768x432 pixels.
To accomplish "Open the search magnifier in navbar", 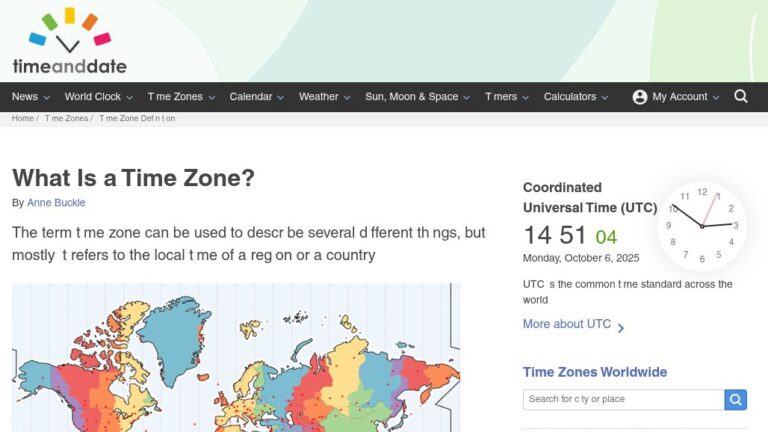I will 741,97.
